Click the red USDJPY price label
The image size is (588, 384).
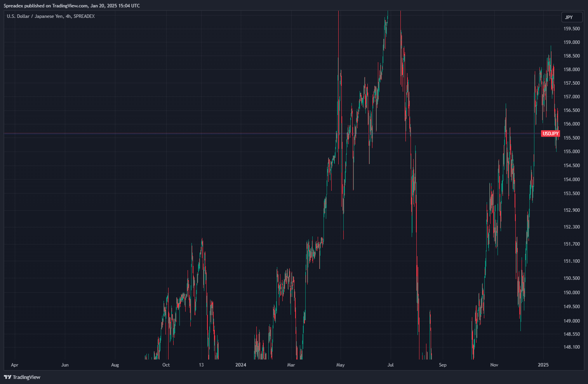click(x=550, y=134)
